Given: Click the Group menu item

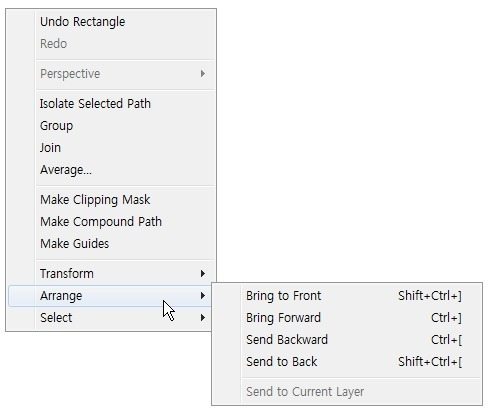Looking at the screenshot, I should (x=111, y=126).
